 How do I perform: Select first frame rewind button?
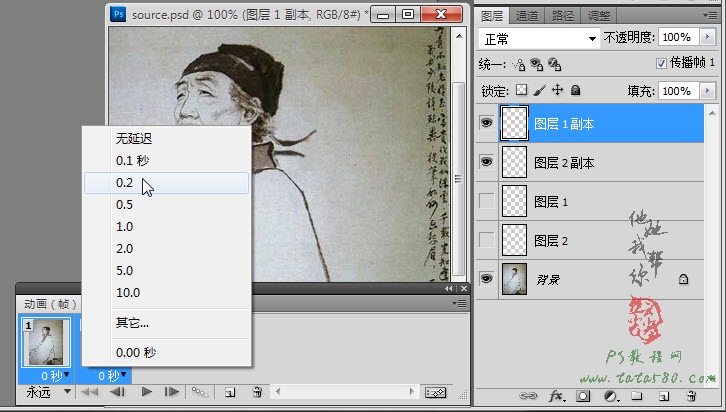point(89,392)
